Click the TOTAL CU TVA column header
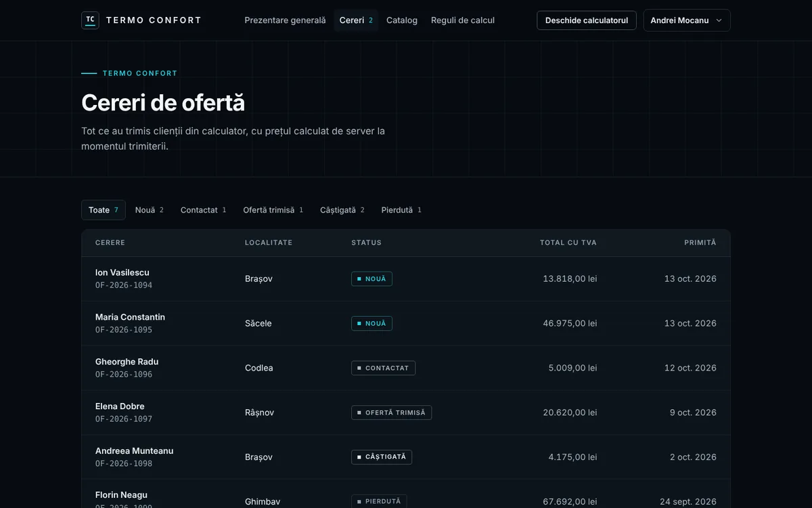This screenshot has height=508, width=812. click(x=568, y=242)
